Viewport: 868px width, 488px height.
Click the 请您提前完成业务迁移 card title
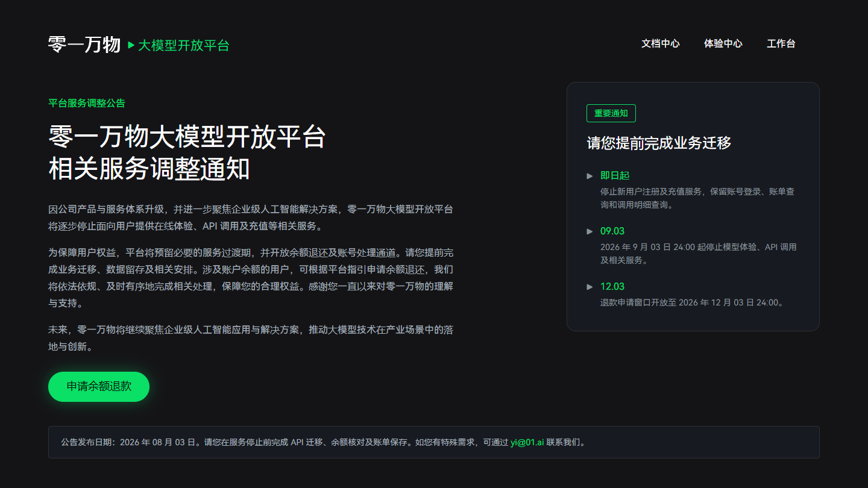click(659, 143)
